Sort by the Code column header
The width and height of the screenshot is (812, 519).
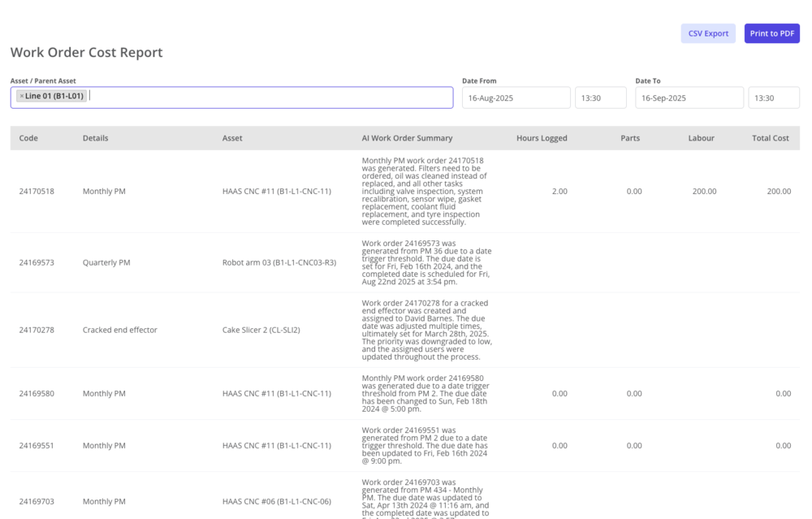tap(28, 138)
